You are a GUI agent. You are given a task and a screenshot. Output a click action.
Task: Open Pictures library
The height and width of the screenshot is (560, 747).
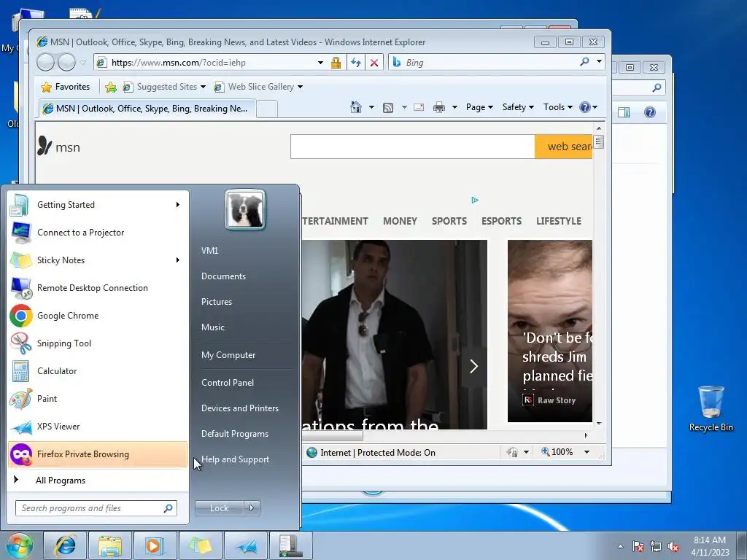[x=217, y=302]
